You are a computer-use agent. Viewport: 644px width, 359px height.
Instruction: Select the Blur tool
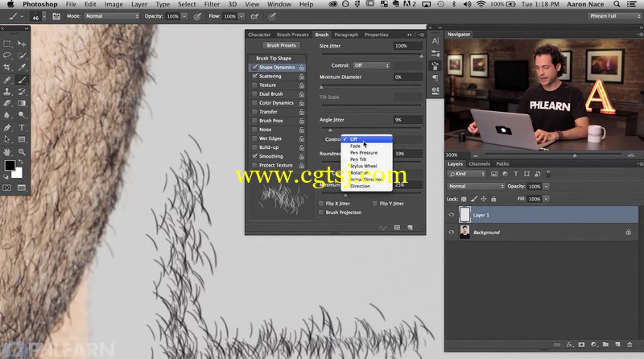pos(7,115)
